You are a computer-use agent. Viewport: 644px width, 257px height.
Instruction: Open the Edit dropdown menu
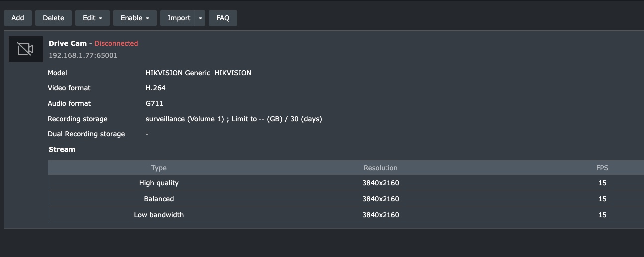(92, 18)
